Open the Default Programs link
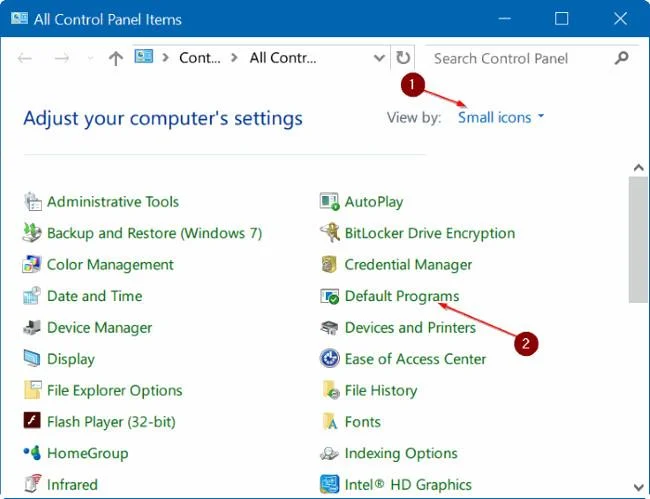Image resolution: width=650 pixels, height=499 pixels. pyautogui.click(x=402, y=296)
